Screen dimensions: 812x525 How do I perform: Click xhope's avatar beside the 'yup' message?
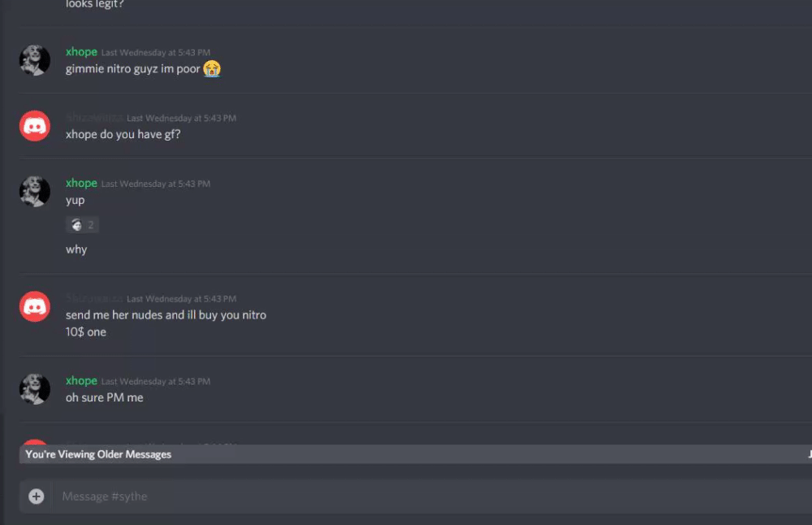(35, 191)
